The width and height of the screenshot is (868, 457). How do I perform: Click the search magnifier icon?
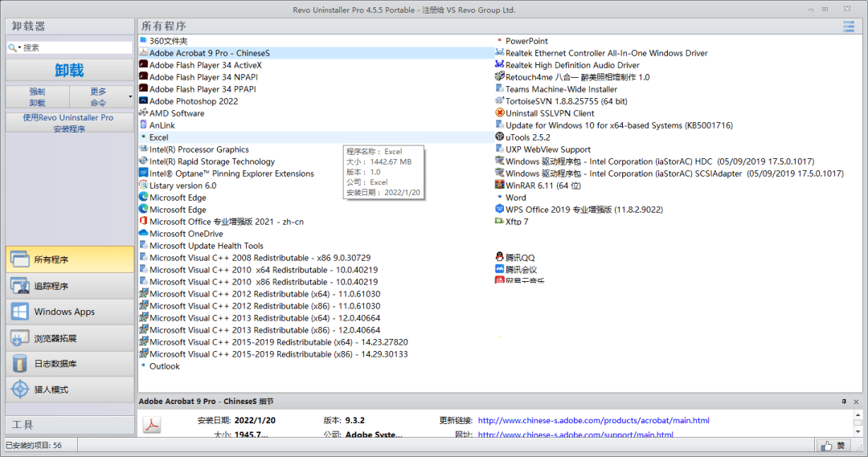click(11, 48)
